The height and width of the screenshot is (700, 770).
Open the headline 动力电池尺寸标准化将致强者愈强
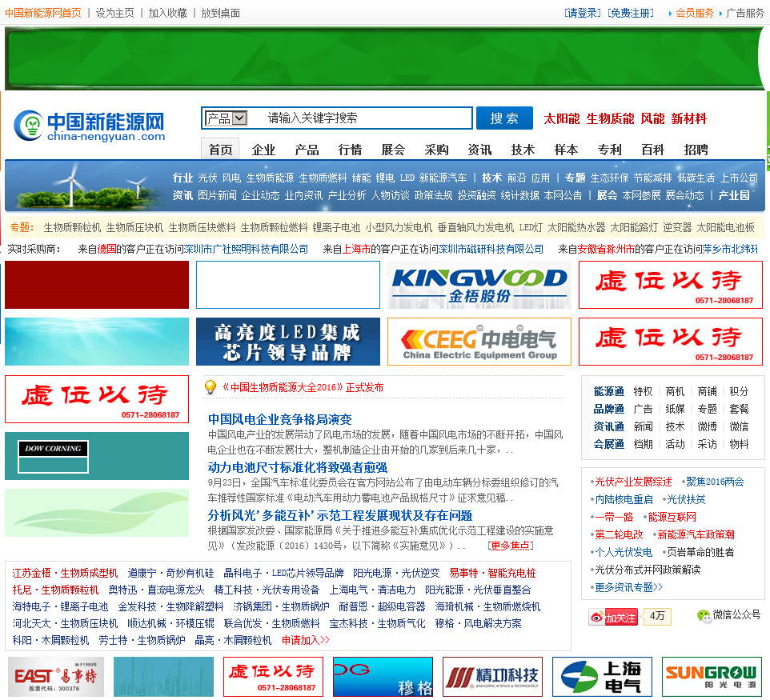pos(298,467)
